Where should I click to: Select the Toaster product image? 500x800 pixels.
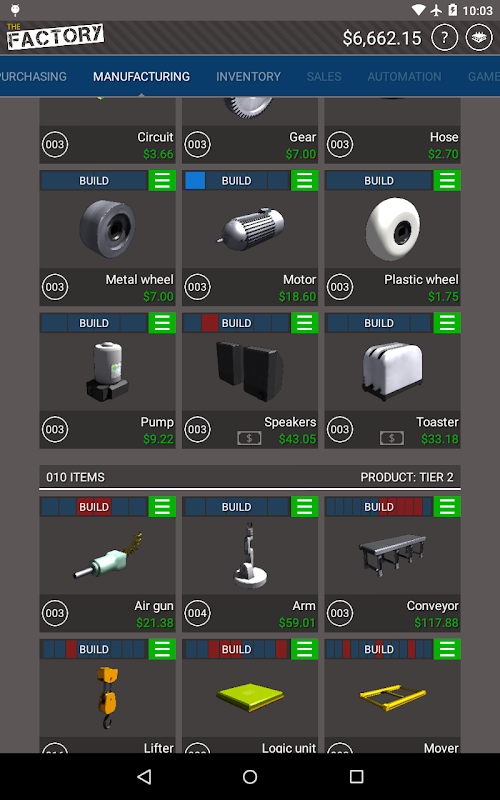pyautogui.click(x=392, y=371)
